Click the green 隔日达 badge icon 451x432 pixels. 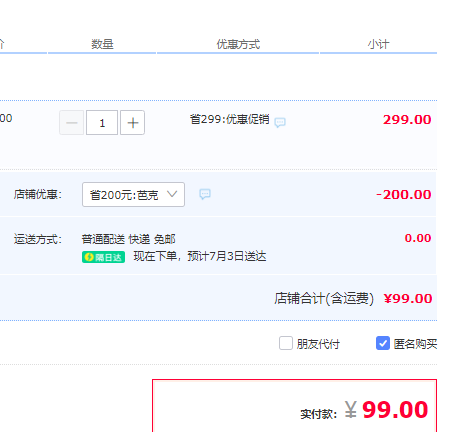click(103, 257)
